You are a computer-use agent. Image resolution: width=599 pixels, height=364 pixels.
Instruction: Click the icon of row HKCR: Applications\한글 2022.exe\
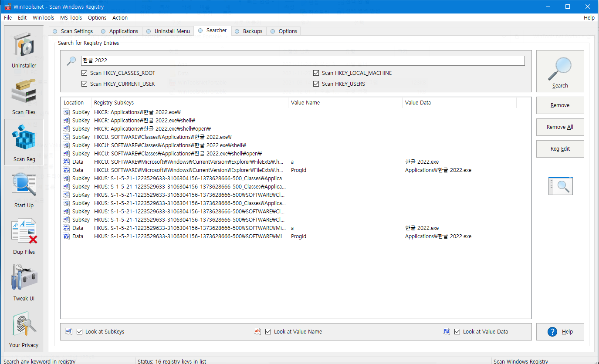(67, 112)
